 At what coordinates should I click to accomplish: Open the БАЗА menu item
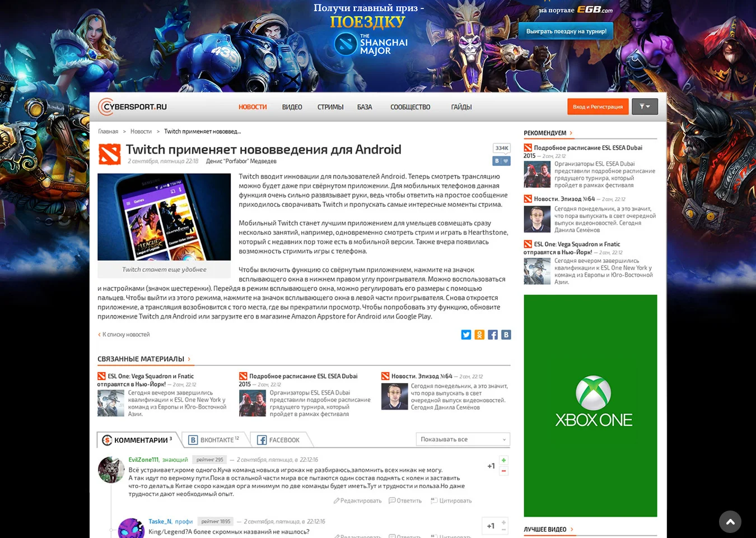(365, 107)
